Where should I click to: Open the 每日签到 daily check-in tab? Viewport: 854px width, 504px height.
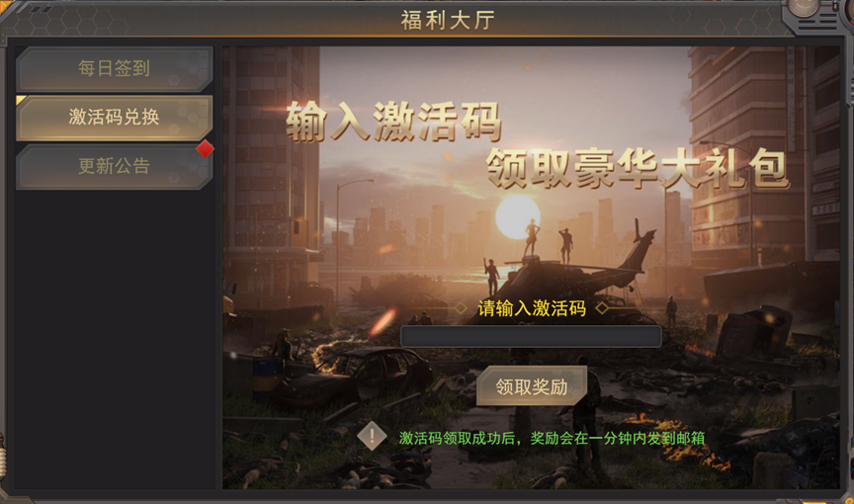(114, 69)
